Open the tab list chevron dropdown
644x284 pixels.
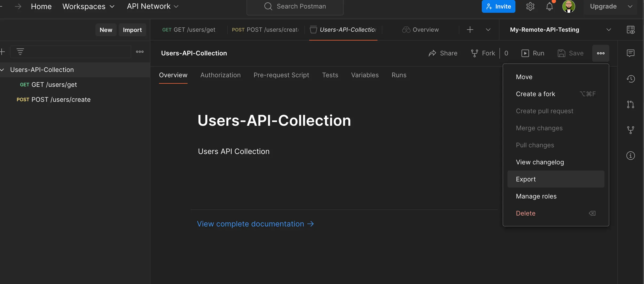[488, 30]
